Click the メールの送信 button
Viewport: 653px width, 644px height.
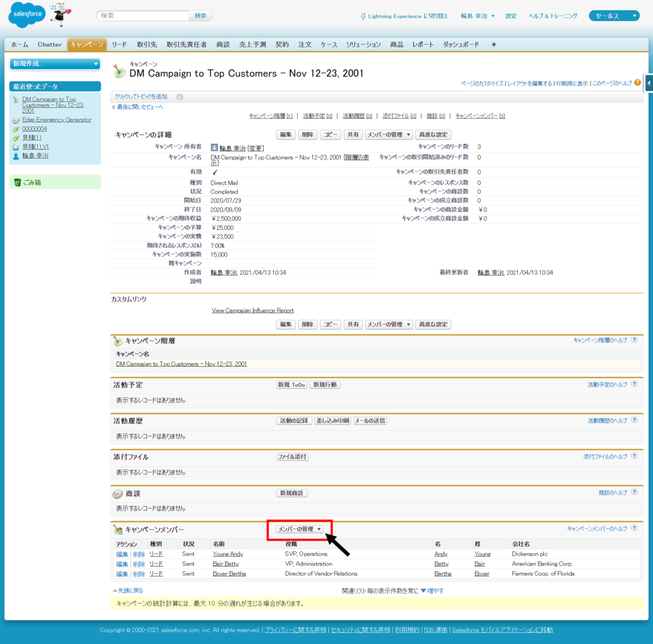point(370,420)
